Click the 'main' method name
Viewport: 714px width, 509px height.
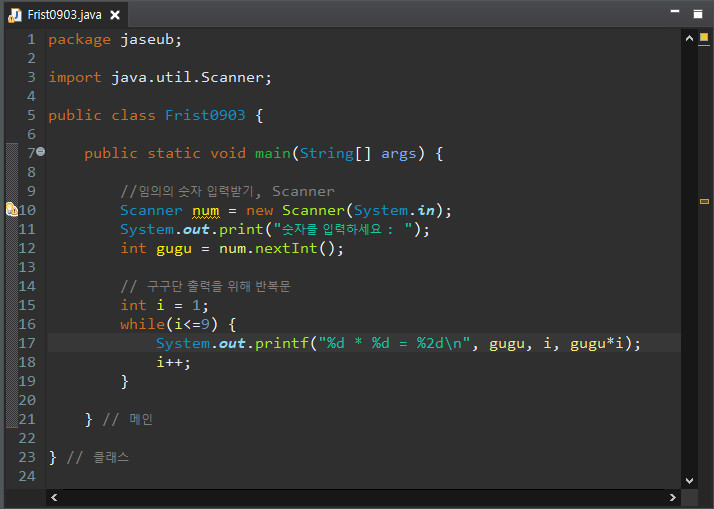pyautogui.click(x=273, y=154)
